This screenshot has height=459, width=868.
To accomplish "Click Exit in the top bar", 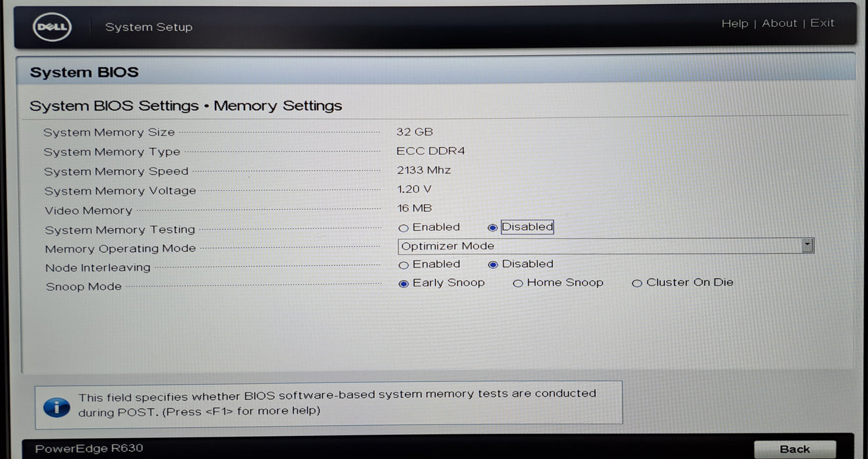I will (x=822, y=23).
